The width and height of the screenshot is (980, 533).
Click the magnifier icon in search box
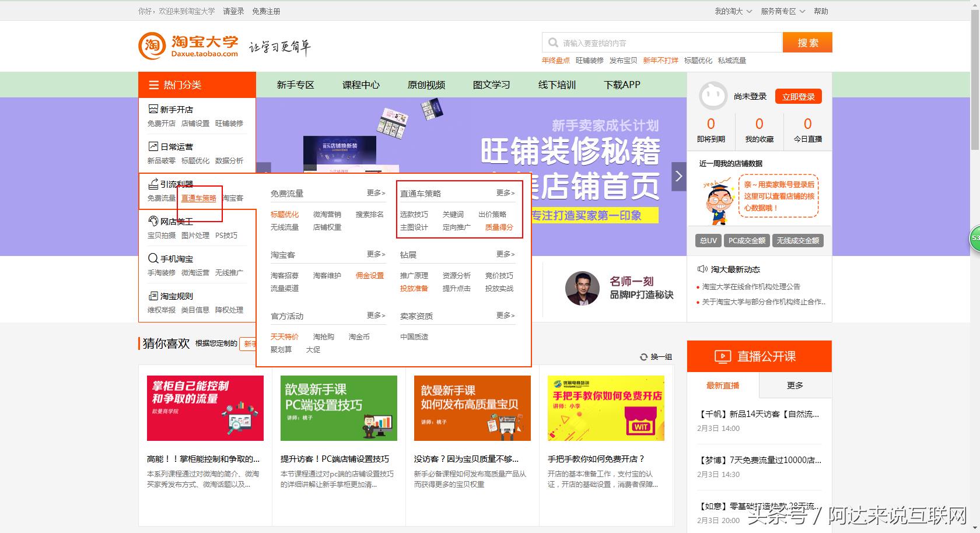pyautogui.click(x=553, y=43)
